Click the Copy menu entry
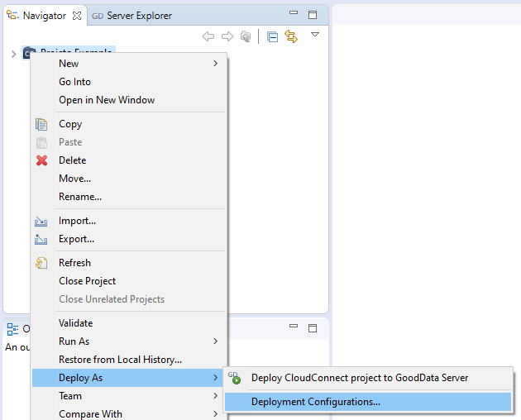 pos(130,124)
